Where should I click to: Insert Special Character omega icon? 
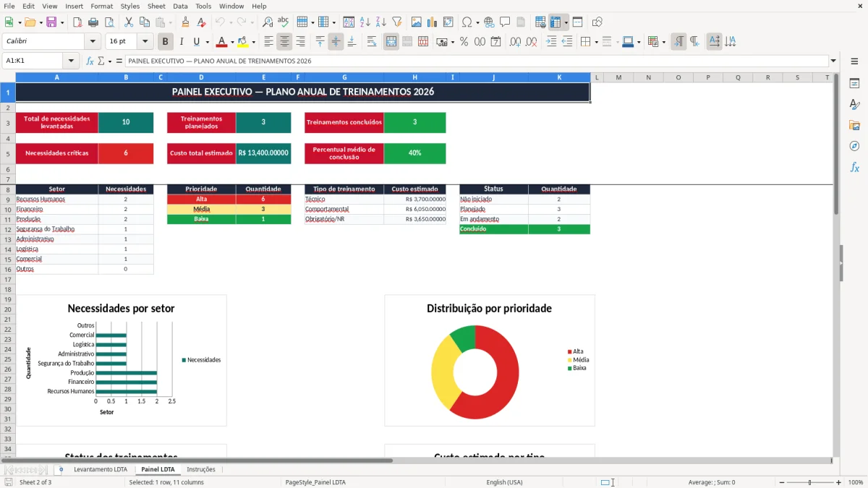467,22
